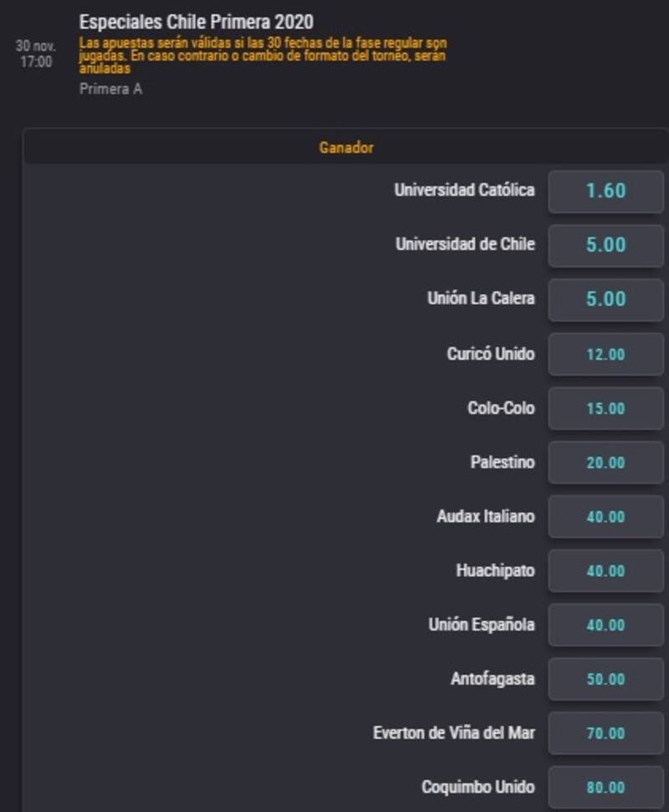669x812 pixels.
Task: Click the Antofagasta 50.00 odds button
Action: point(605,679)
